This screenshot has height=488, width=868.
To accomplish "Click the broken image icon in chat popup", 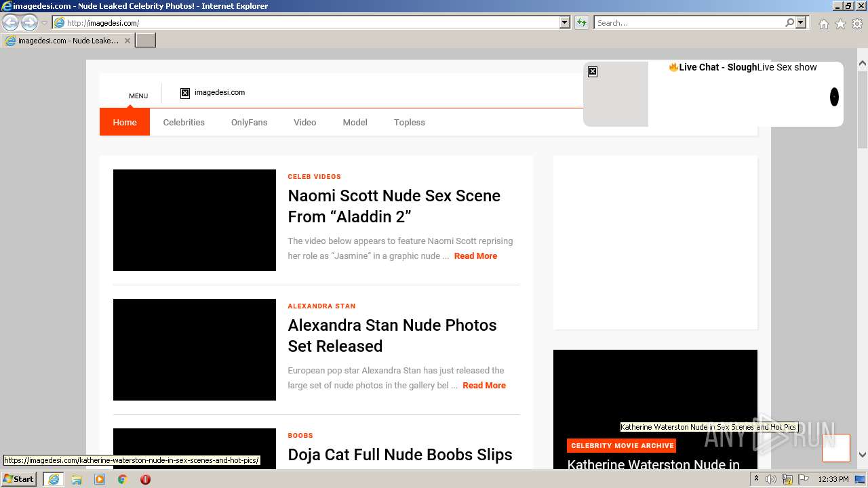I will (x=593, y=72).
